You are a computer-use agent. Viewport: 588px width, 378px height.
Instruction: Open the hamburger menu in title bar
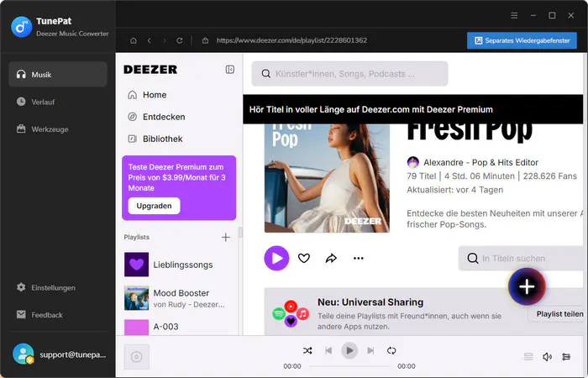(514, 15)
